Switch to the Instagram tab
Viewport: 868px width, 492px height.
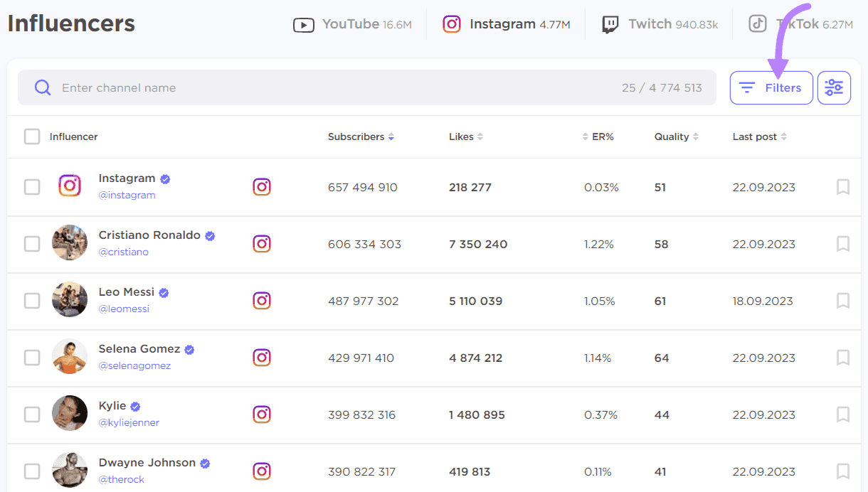(507, 24)
